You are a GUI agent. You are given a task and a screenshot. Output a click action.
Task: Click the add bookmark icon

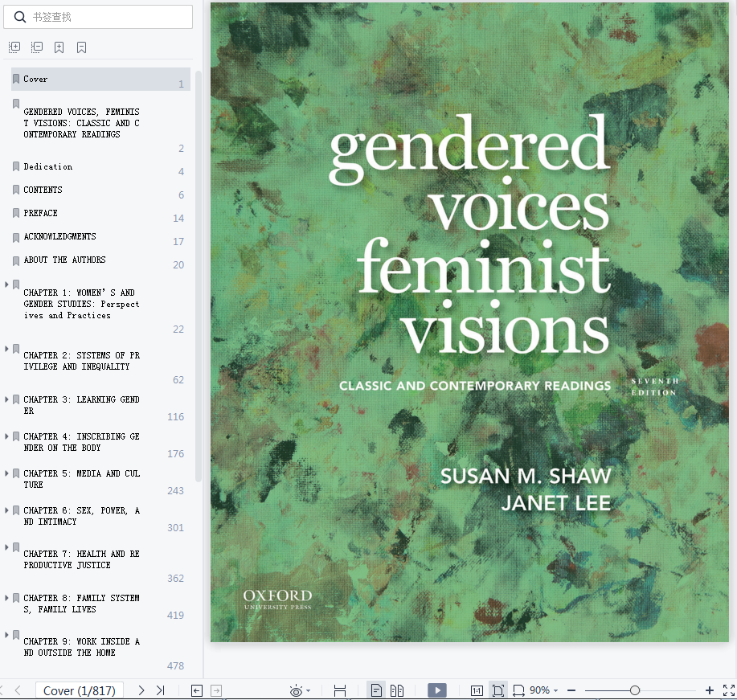point(59,47)
